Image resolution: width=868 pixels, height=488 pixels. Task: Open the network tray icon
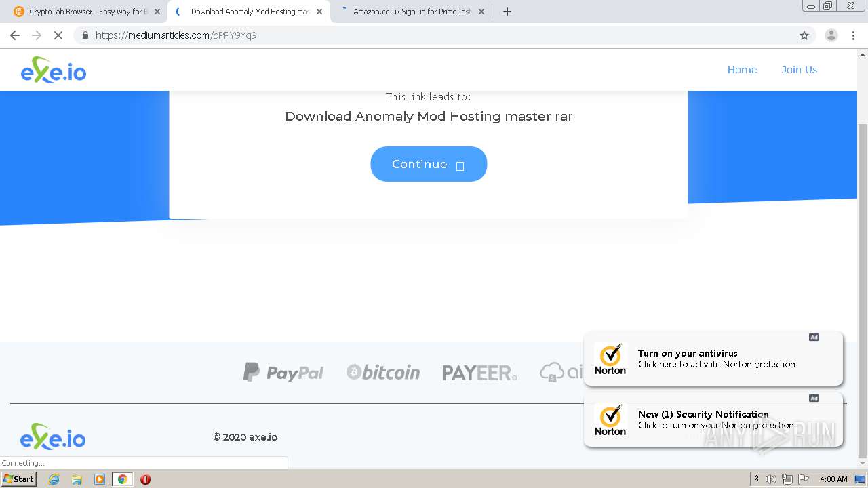click(x=787, y=479)
